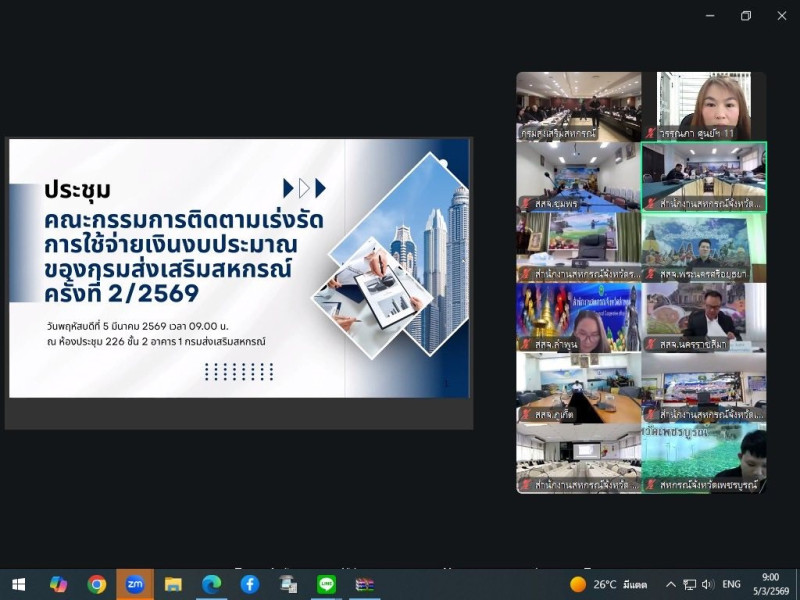Select the สสจ.ชุมพร participant video

tap(578, 176)
